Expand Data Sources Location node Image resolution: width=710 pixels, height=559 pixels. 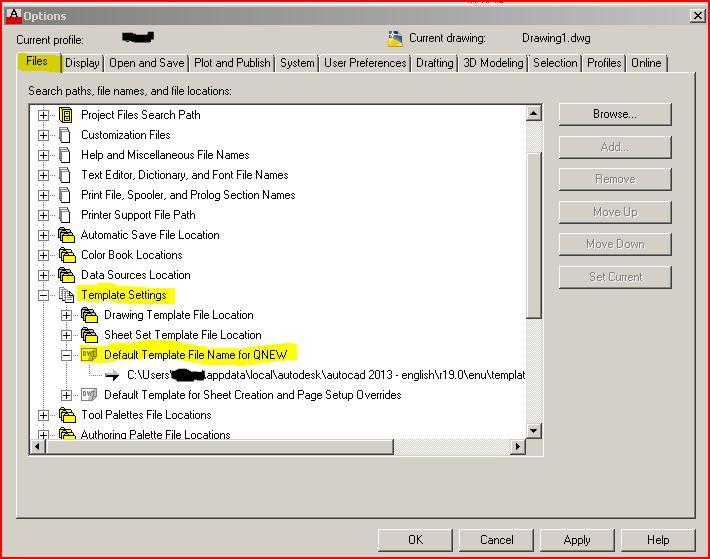coord(43,275)
